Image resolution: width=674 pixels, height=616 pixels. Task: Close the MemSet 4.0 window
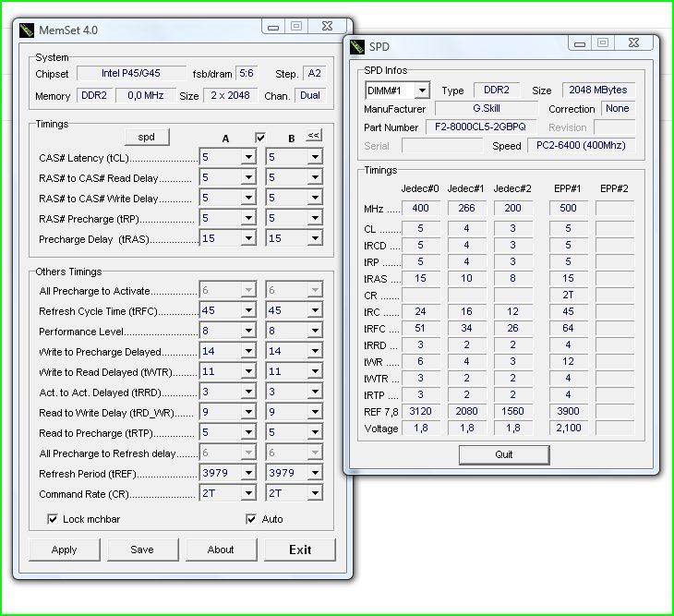327,27
